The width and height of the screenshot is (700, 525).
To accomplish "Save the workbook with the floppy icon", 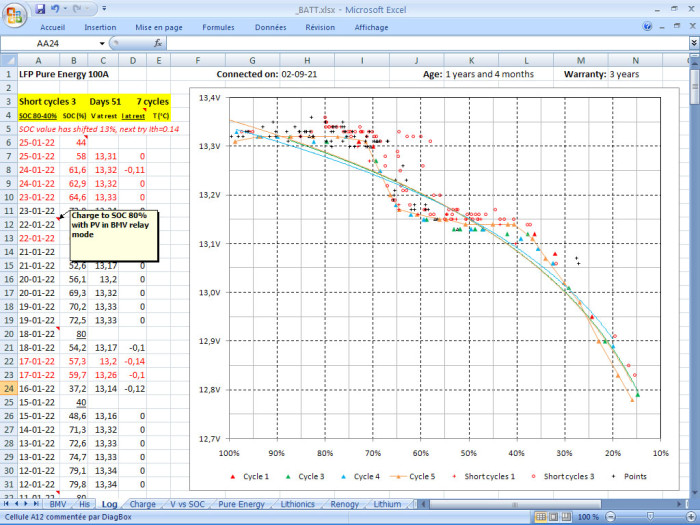I will click(40, 8).
